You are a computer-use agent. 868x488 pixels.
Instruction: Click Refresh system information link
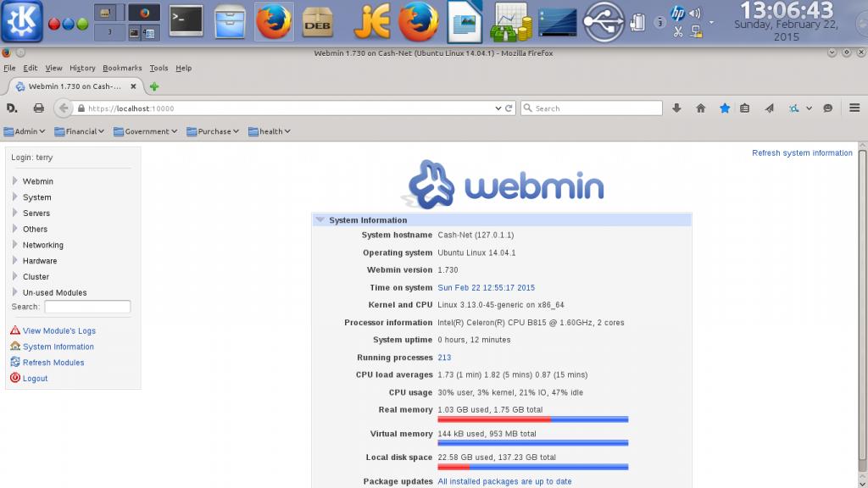click(802, 153)
